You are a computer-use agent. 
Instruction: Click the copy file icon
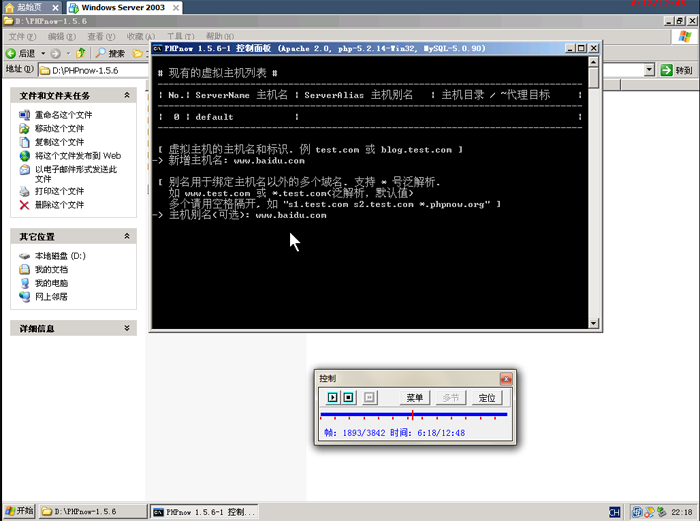(24, 142)
